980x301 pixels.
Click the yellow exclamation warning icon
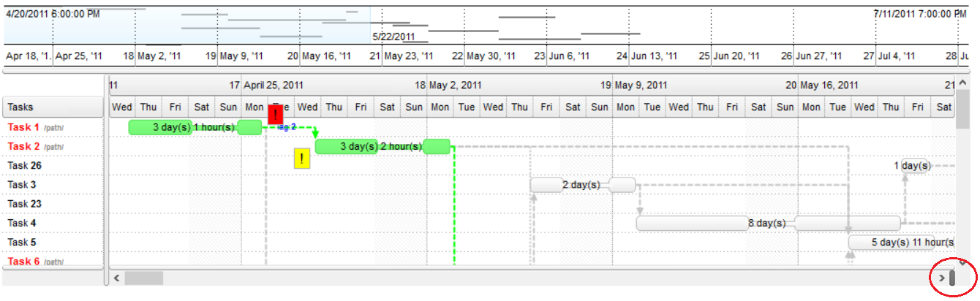(x=302, y=159)
